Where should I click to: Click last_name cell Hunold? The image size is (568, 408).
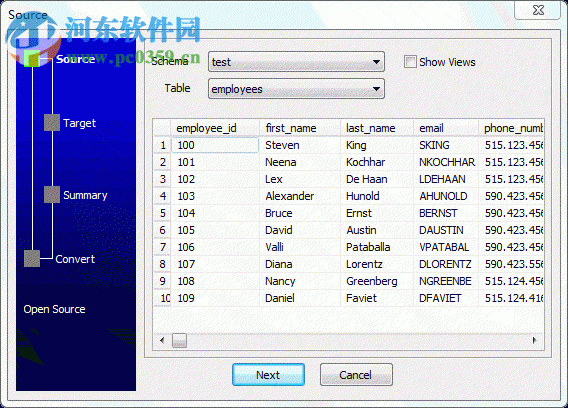(x=377, y=196)
